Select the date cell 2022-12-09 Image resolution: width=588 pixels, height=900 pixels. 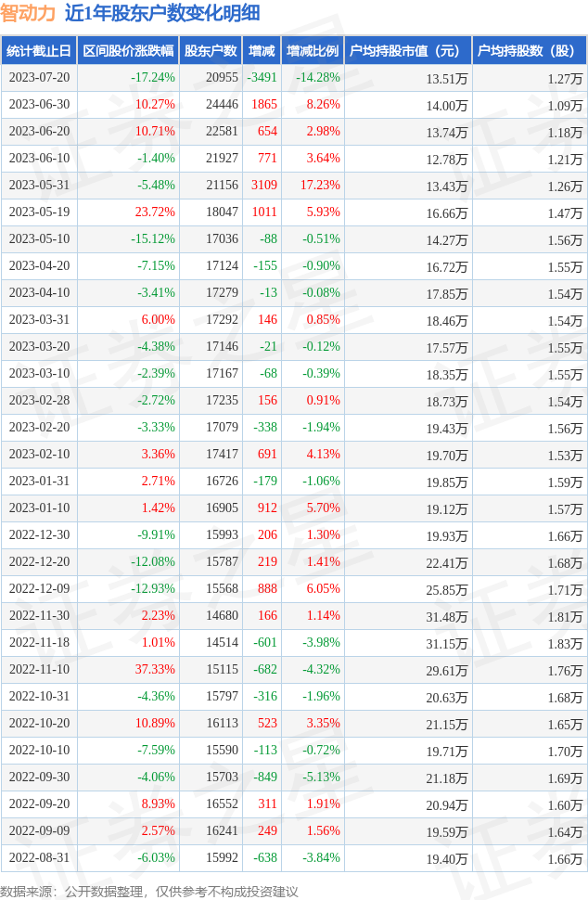tap(39, 589)
